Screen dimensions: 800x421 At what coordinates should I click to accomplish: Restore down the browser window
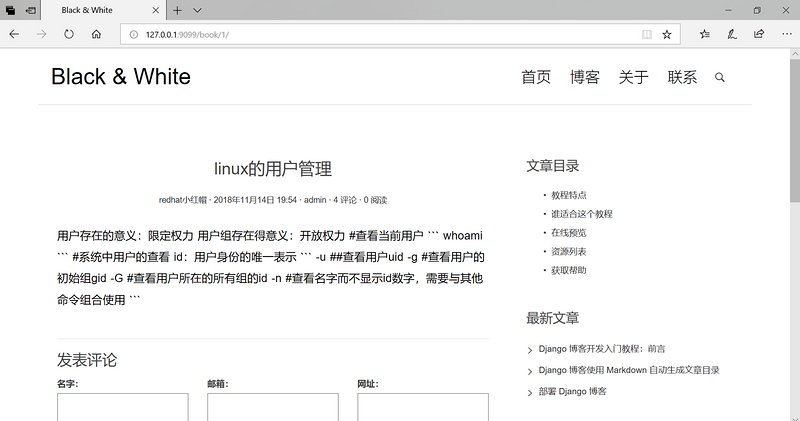click(757, 10)
